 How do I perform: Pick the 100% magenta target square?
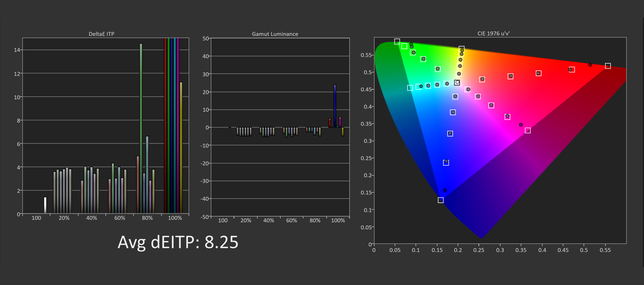(527, 130)
